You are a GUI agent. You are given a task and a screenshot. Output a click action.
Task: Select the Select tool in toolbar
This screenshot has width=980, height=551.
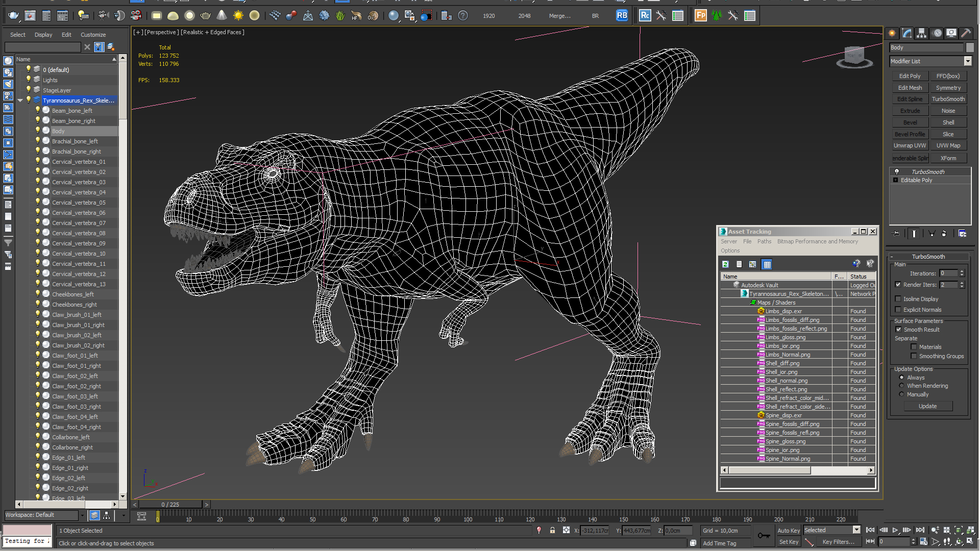[x=17, y=34]
